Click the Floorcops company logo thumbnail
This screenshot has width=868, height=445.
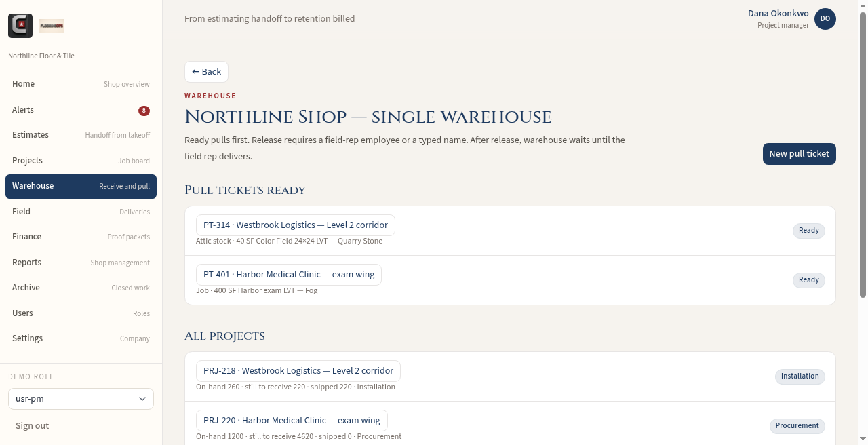coord(52,26)
